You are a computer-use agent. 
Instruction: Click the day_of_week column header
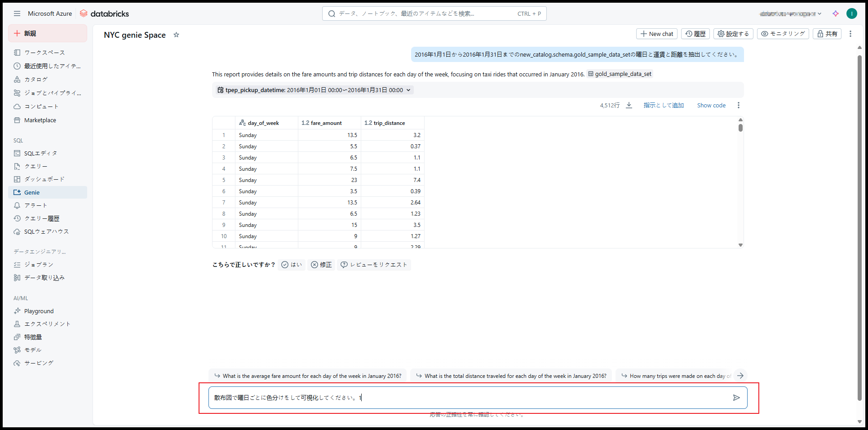coord(266,123)
